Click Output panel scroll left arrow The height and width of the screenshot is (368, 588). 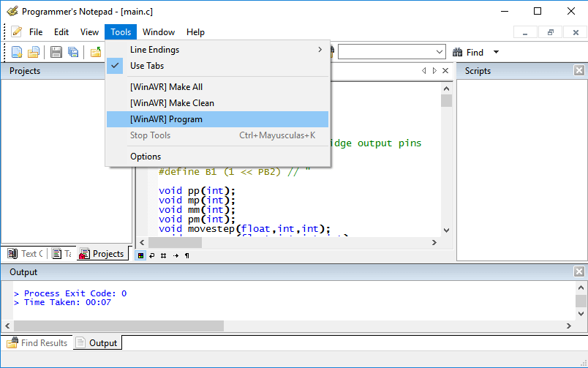[7, 326]
